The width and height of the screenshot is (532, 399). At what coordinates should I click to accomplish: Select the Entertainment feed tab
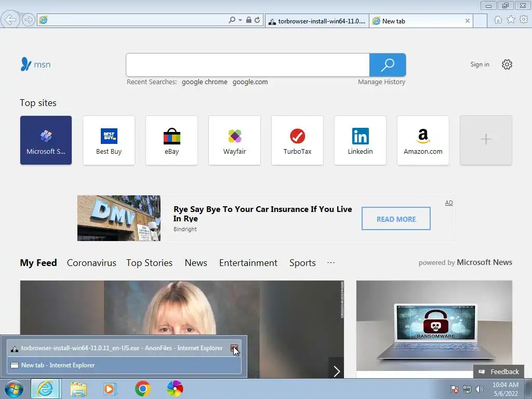pos(248,262)
